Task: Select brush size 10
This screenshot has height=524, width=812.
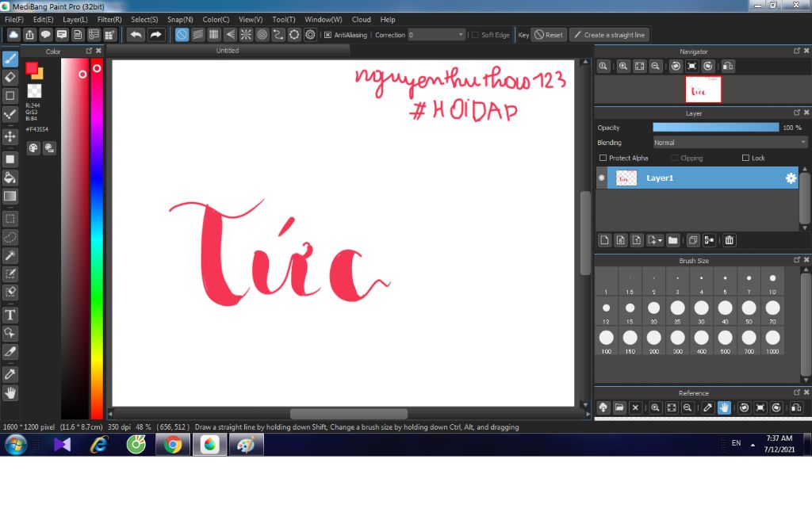Action: 772,281
